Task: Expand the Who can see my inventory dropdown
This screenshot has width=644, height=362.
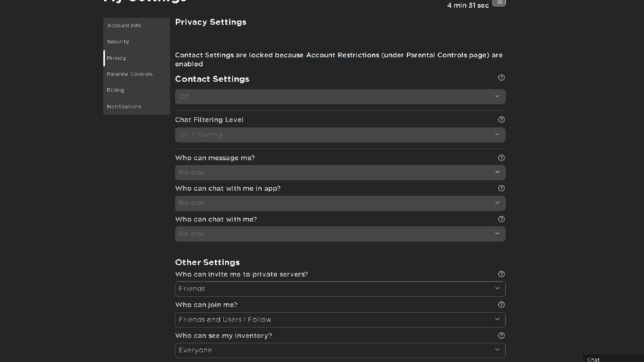Action: point(340,350)
